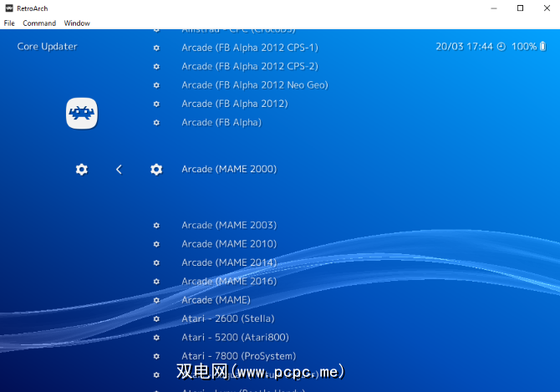Click the settings gear icon left of back arrow
The height and width of the screenshot is (392, 560).
[x=81, y=170]
